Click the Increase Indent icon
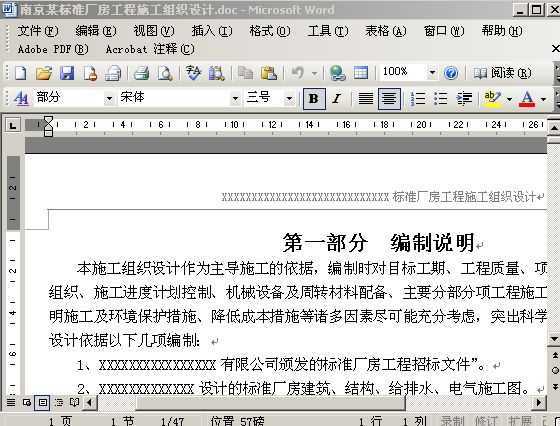The height and width of the screenshot is (426, 560). (x=464, y=98)
